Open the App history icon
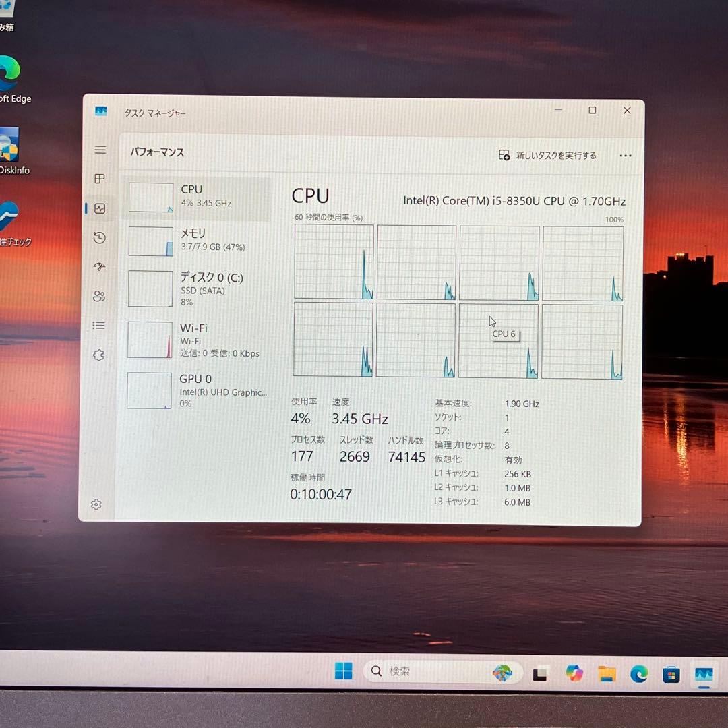Image resolution: width=728 pixels, height=728 pixels. point(100,237)
